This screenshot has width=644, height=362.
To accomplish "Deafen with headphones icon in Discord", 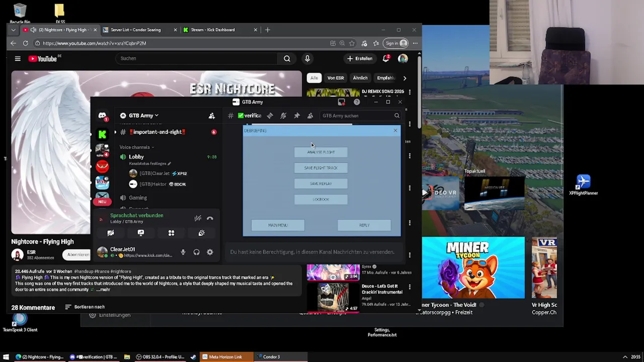I will click(197, 252).
